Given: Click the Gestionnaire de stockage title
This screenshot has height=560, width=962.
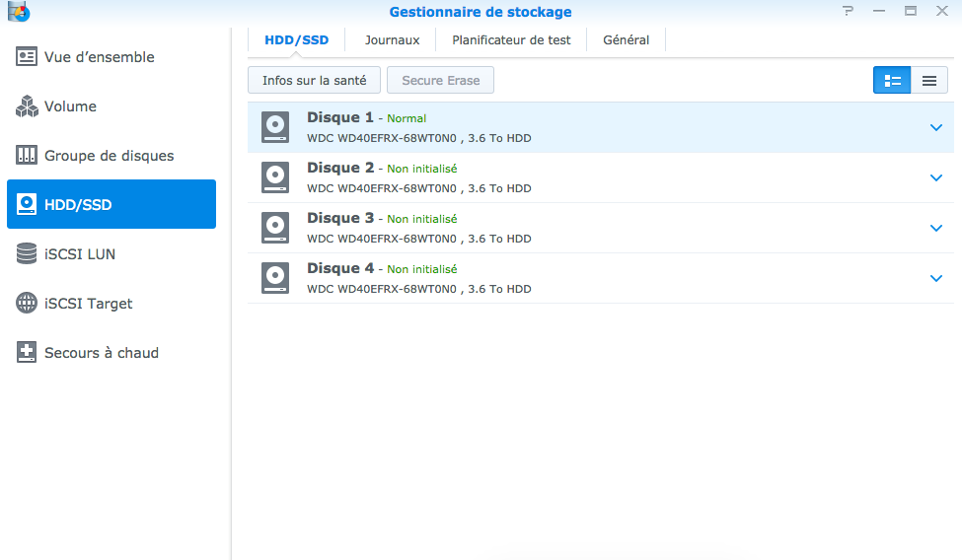Looking at the screenshot, I should pos(481,12).
